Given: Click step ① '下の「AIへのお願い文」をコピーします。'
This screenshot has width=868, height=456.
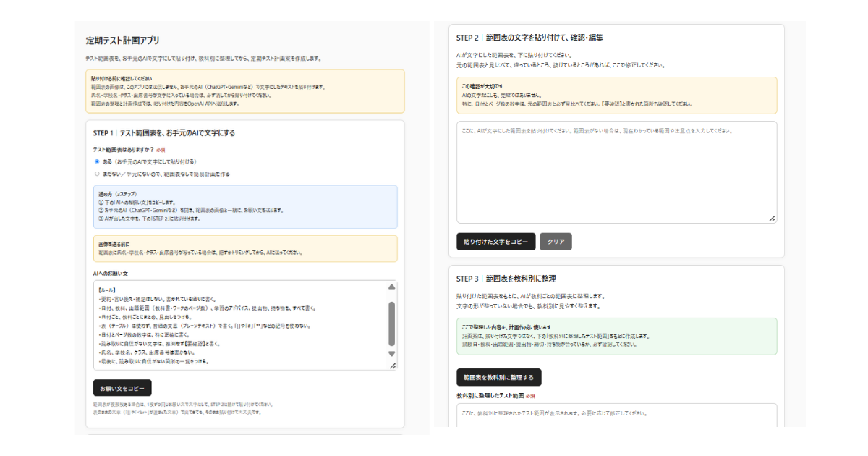Looking at the screenshot, I should [x=137, y=202].
